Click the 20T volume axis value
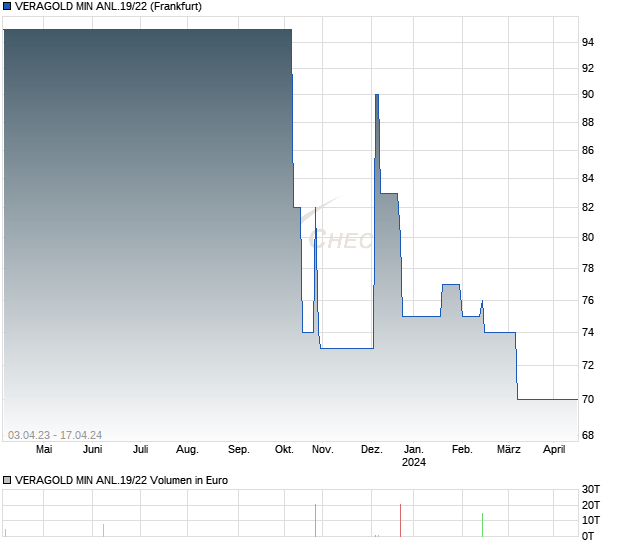Screen dimensions: 620x546 pyautogui.click(x=591, y=505)
